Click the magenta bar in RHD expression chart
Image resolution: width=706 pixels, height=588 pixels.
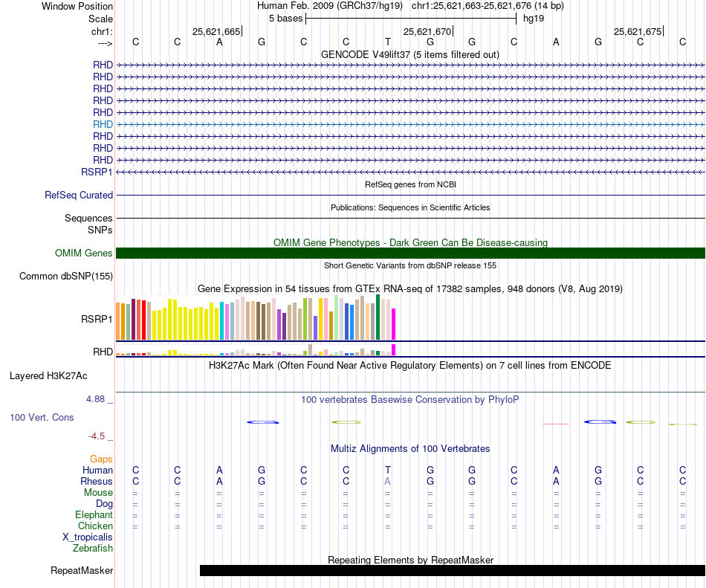pos(394,350)
